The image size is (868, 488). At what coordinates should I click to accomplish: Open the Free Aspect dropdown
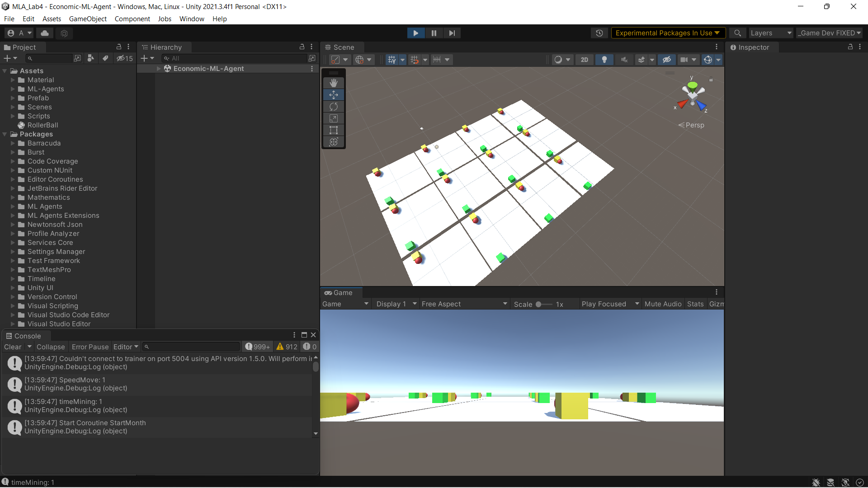click(464, 304)
